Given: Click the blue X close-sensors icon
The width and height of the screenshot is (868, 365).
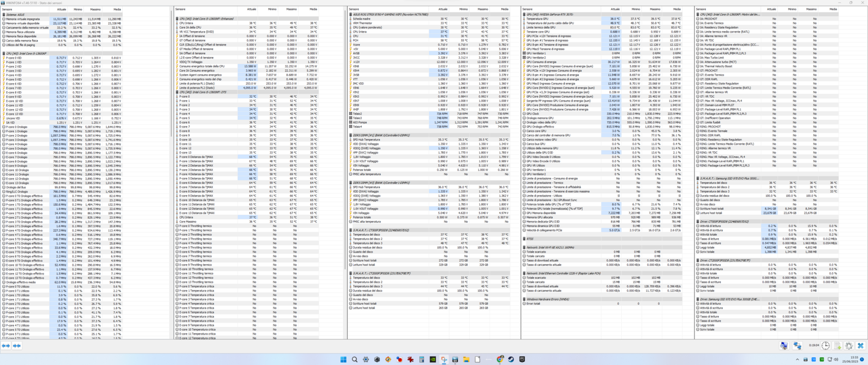Looking at the screenshot, I should pyautogui.click(x=860, y=345).
